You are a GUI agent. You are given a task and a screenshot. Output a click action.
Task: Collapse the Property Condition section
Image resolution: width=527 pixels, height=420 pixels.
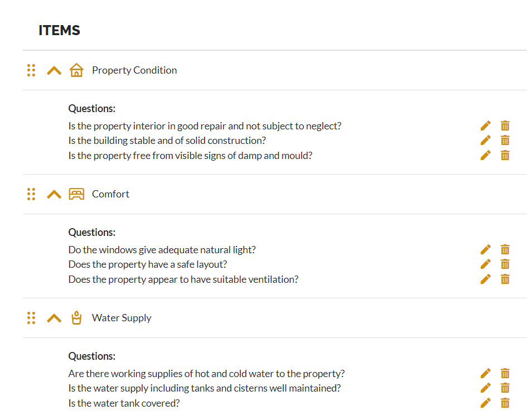54,71
